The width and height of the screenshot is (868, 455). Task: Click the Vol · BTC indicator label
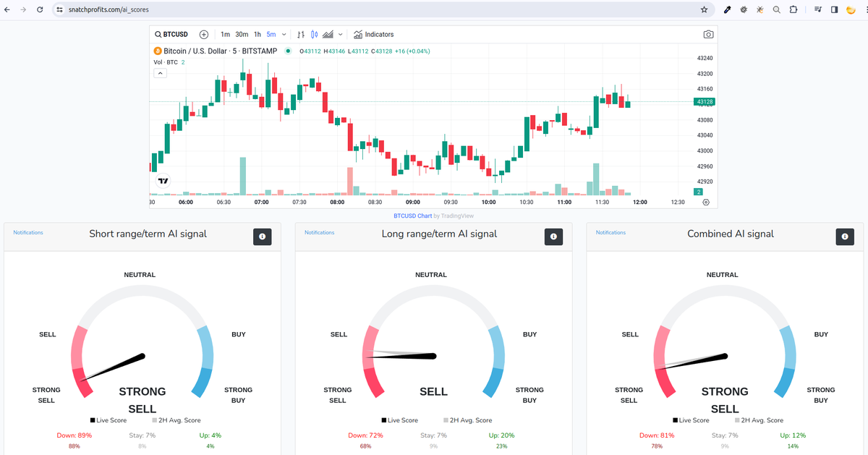[166, 62]
